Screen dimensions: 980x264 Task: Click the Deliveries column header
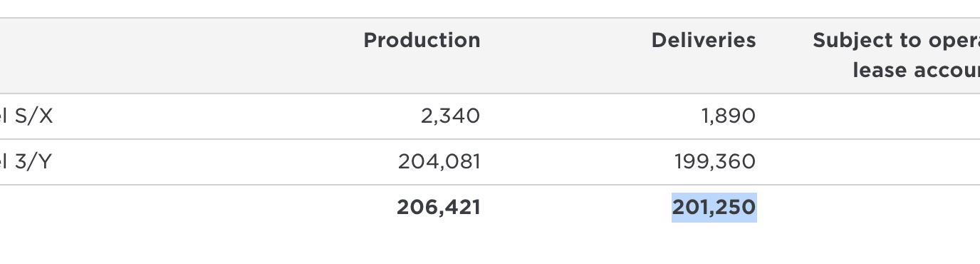click(x=704, y=40)
